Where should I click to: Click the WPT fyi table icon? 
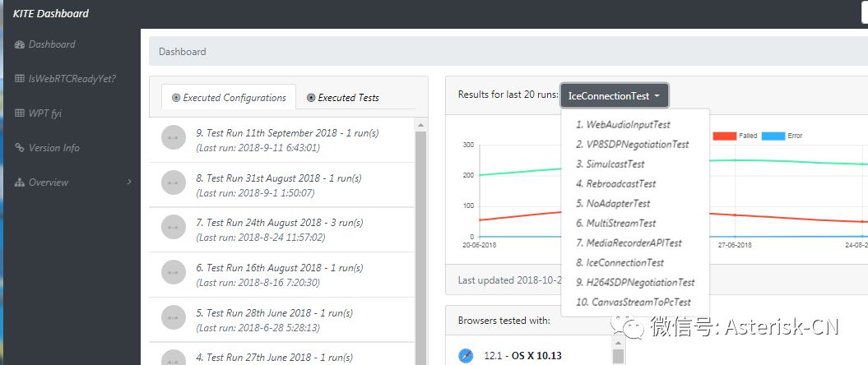(x=20, y=113)
